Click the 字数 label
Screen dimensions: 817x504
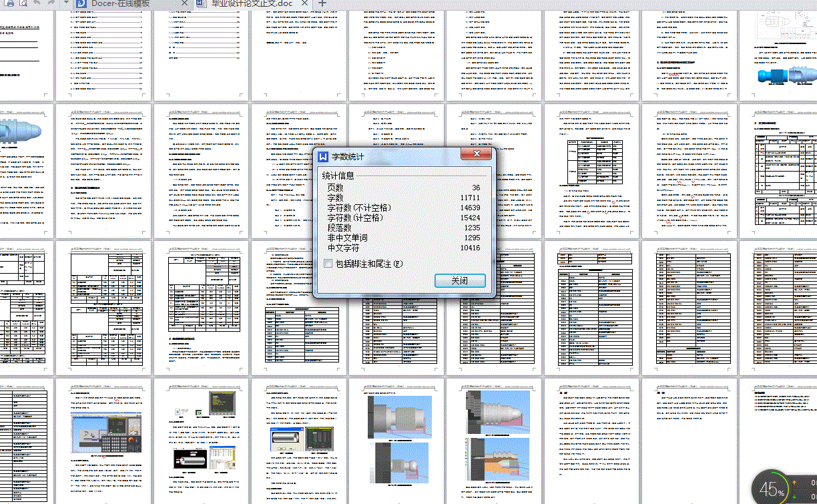[x=335, y=198]
